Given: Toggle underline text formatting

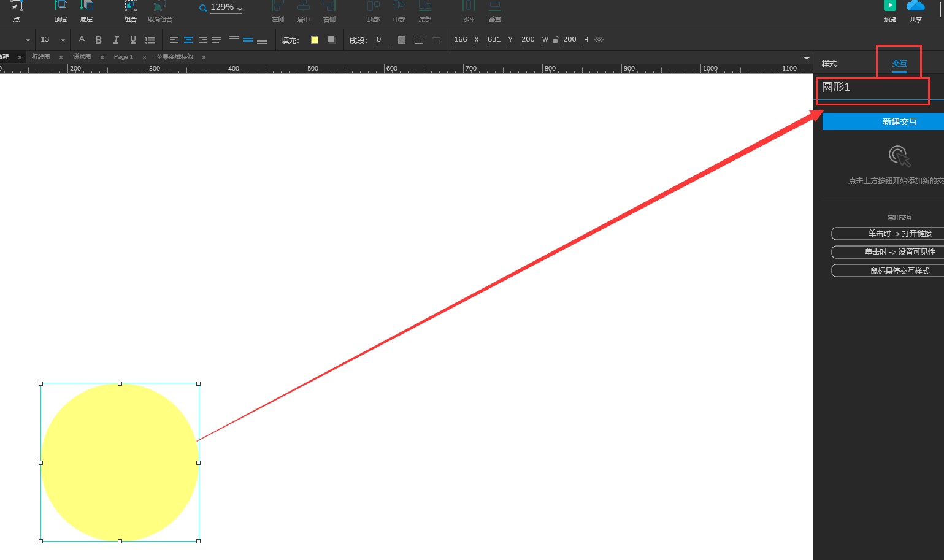Looking at the screenshot, I should click(x=133, y=40).
